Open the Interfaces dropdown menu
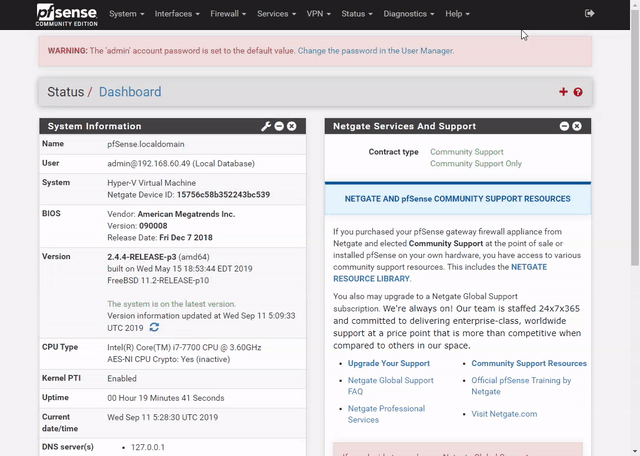640x456 pixels. coord(177,14)
